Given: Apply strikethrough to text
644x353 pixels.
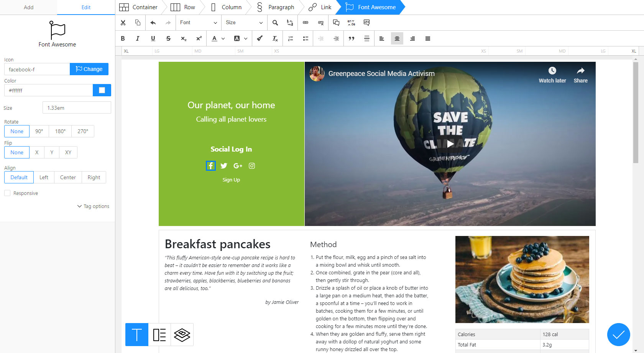Looking at the screenshot, I should click(168, 38).
